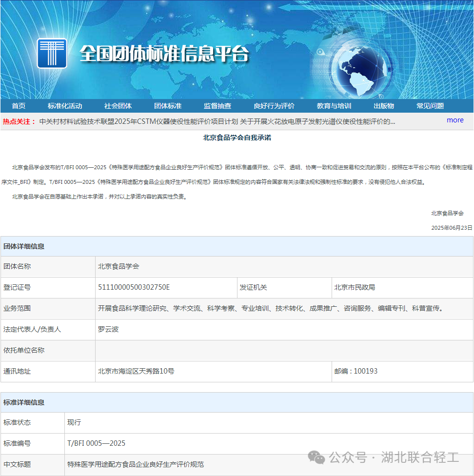This screenshot has height=476, width=474.
Task: Open 中关村材料试验技术联盟2025年CSTM news headline
Action: (138, 121)
